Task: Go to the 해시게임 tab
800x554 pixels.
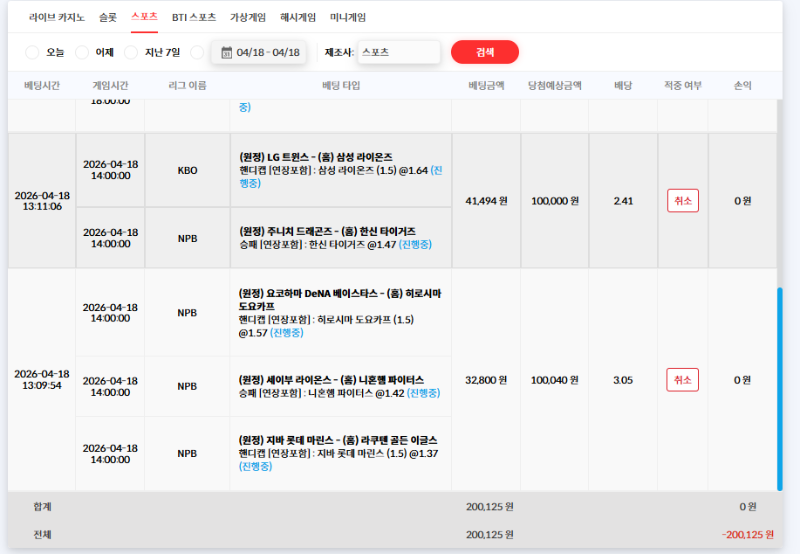Action: 298,17
